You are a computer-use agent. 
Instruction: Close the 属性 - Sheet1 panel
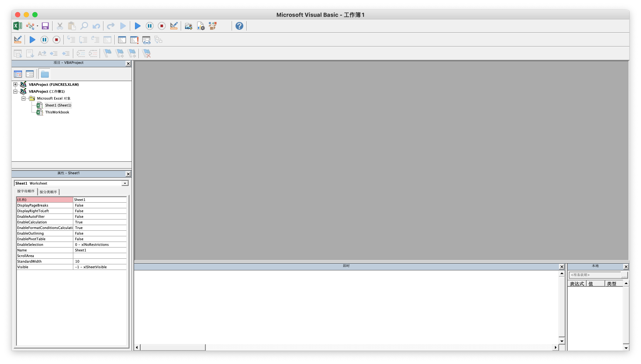128,174
